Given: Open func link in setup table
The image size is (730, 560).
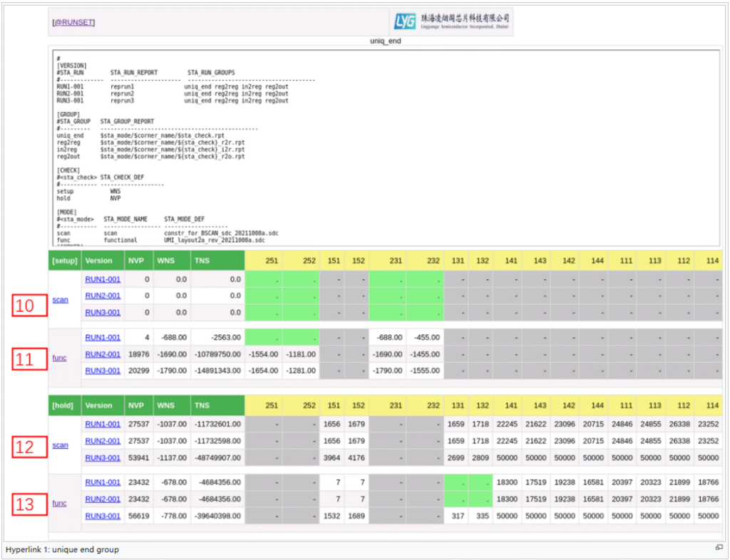Looking at the screenshot, I should 60,358.
